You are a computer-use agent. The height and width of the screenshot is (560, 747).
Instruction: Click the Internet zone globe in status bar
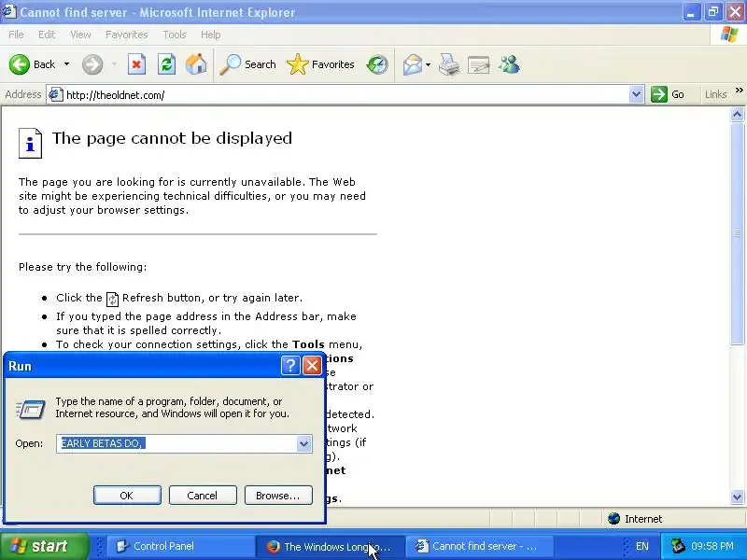tap(614, 519)
